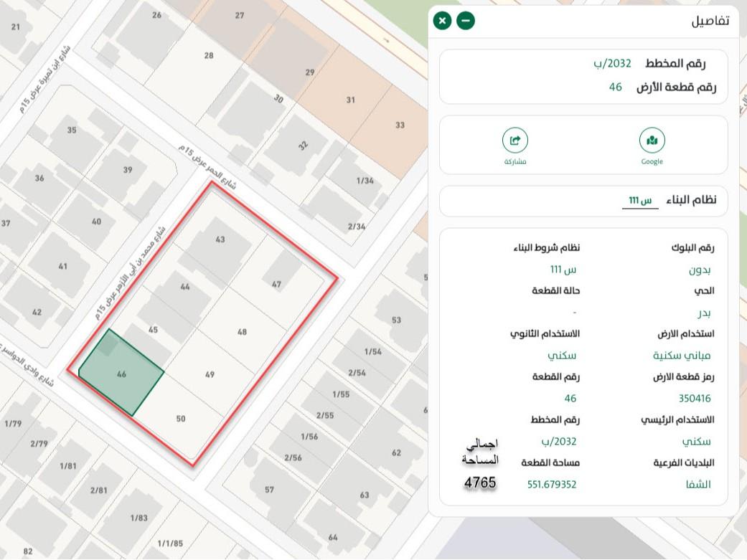Click the highlighted green parcel 46 on map
The height and width of the screenshot is (560, 747).
click(x=122, y=374)
